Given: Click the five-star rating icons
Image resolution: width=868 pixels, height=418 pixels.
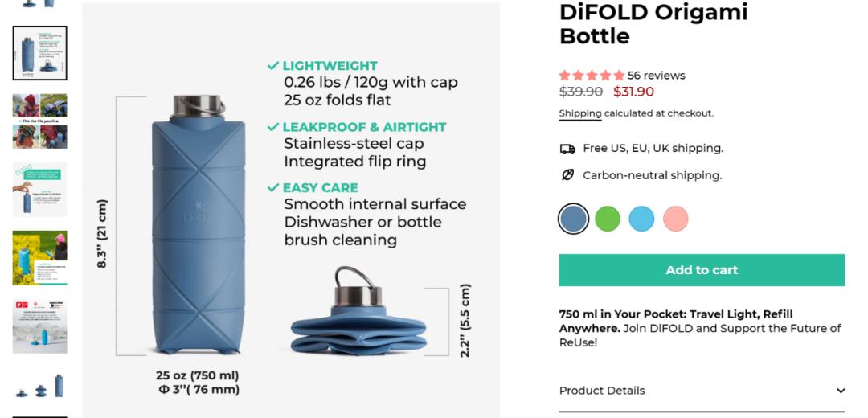Looking at the screenshot, I should pyautogui.click(x=592, y=76).
